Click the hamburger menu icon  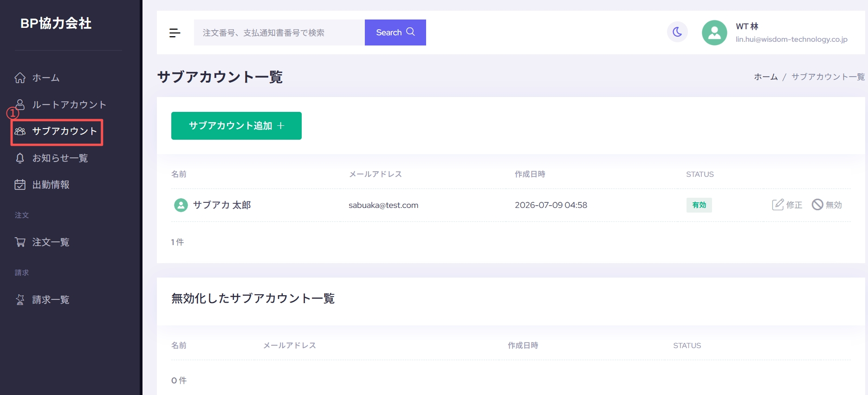pos(175,33)
